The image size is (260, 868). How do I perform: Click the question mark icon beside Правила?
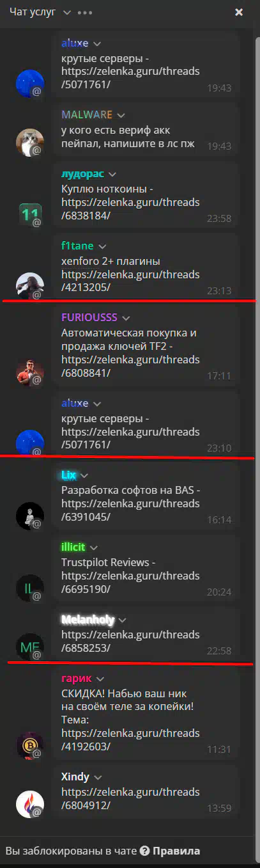pyautogui.click(x=144, y=851)
